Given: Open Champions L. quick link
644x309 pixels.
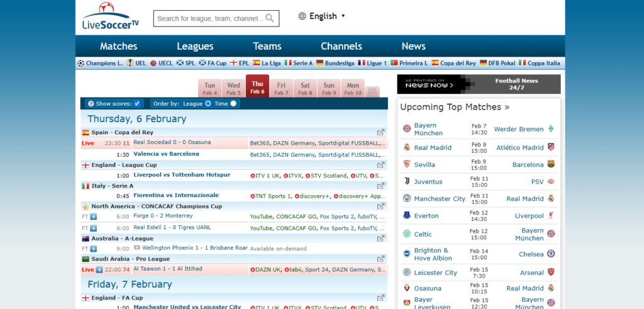Looking at the screenshot, I should [100, 64].
